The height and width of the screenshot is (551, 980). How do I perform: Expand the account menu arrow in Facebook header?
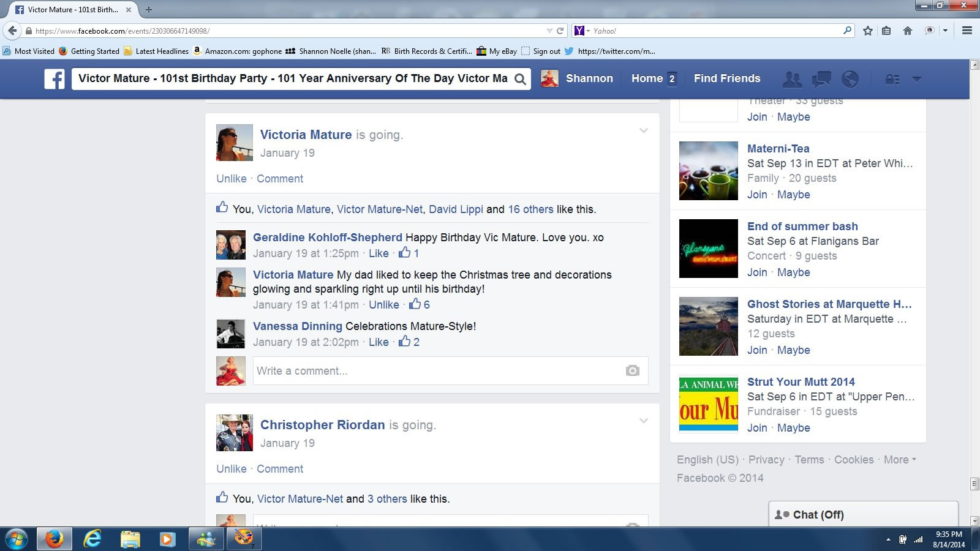917,79
